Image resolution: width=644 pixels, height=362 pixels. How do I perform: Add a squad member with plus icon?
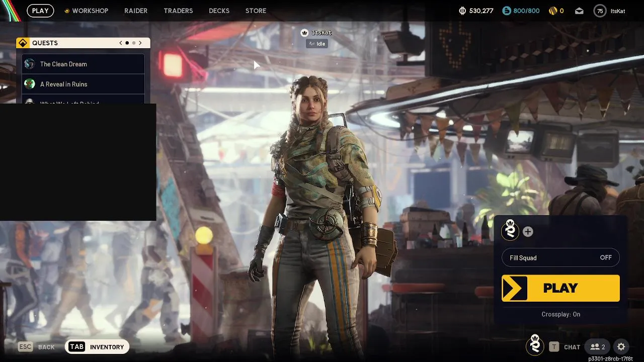click(528, 232)
